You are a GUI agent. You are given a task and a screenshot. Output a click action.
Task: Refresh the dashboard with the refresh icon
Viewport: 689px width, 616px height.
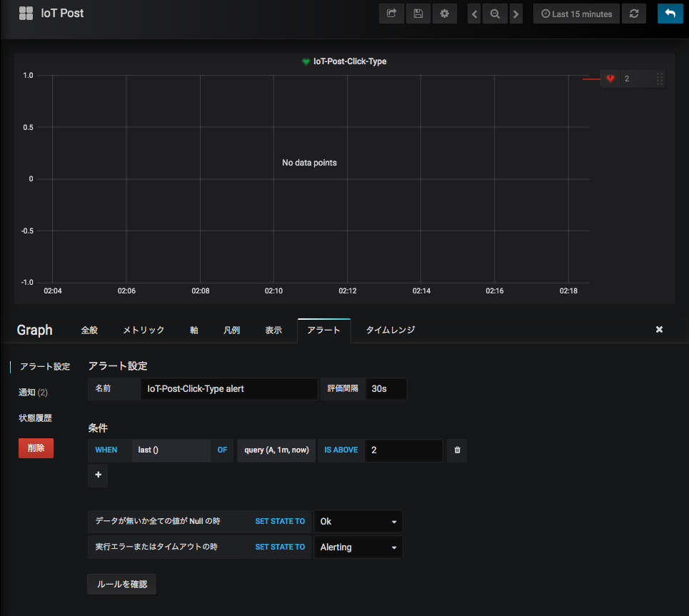click(634, 14)
